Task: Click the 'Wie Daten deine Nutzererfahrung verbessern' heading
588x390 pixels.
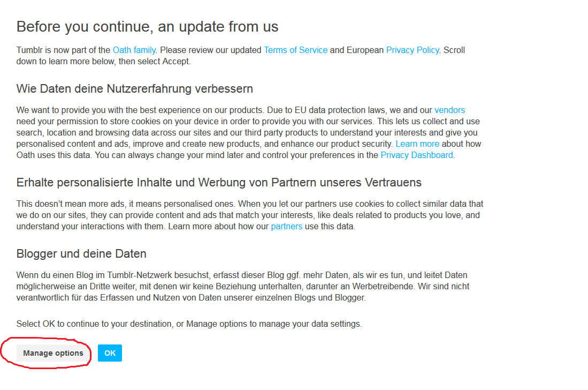Action: pyautogui.click(x=134, y=88)
